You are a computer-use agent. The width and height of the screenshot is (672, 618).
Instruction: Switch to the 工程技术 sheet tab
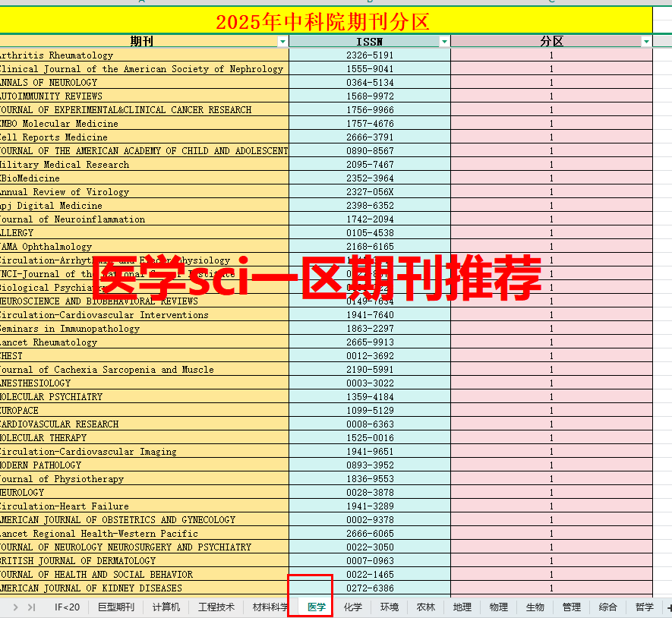click(x=216, y=607)
